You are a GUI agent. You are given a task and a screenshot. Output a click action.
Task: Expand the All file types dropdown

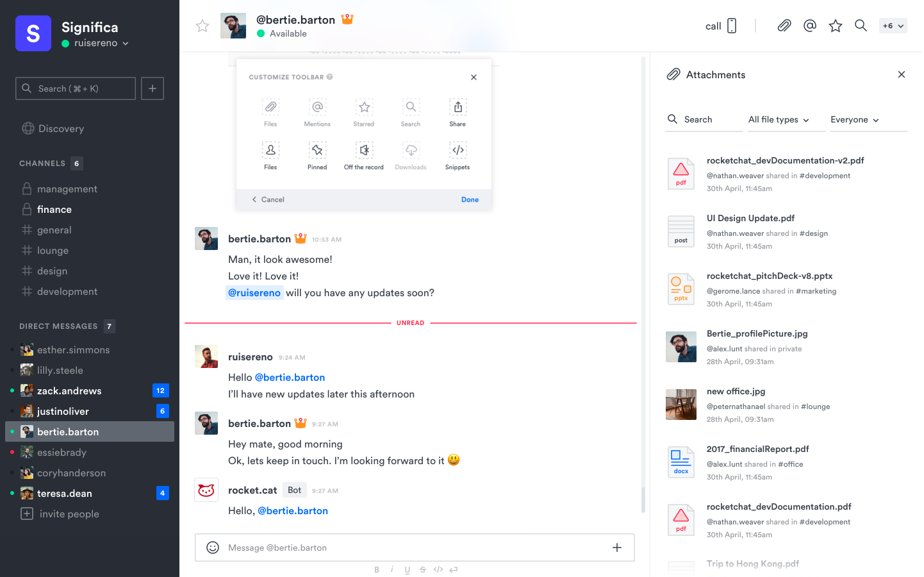779,120
